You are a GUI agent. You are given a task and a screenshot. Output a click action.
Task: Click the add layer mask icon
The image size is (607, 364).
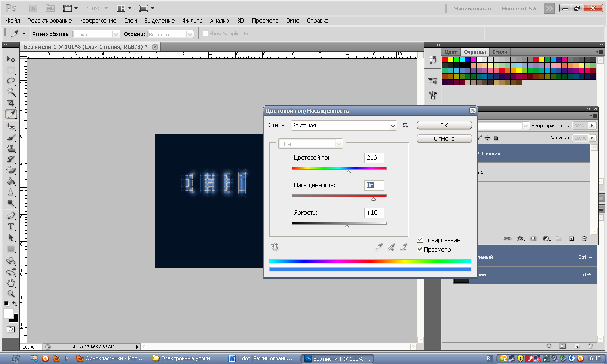pos(533,238)
